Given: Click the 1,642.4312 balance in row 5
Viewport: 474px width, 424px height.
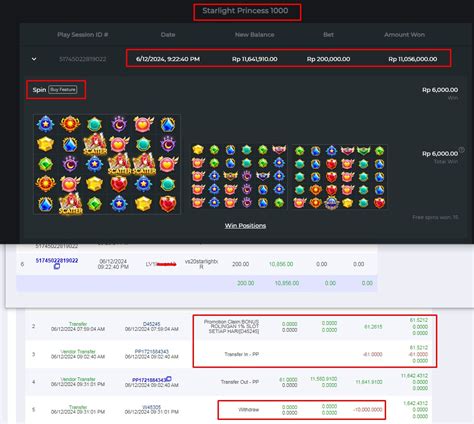Looking at the screenshot, I should (x=415, y=403).
